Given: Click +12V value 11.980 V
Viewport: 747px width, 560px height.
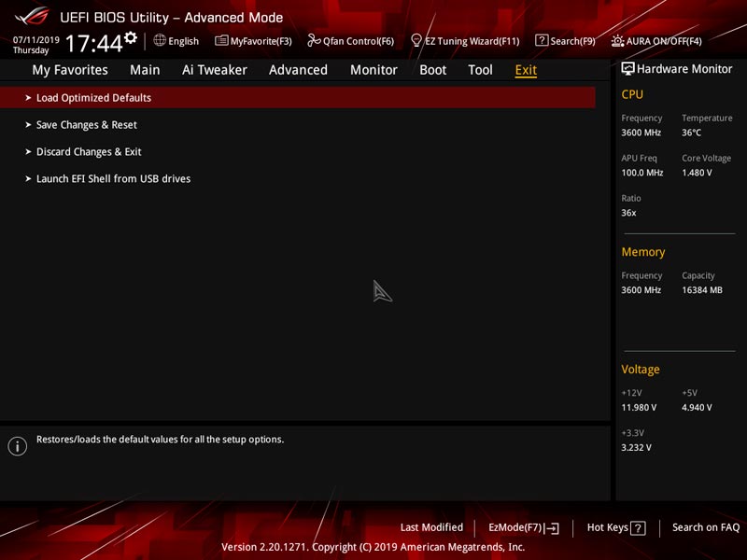Looking at the screenshot, I should point(639,408).
